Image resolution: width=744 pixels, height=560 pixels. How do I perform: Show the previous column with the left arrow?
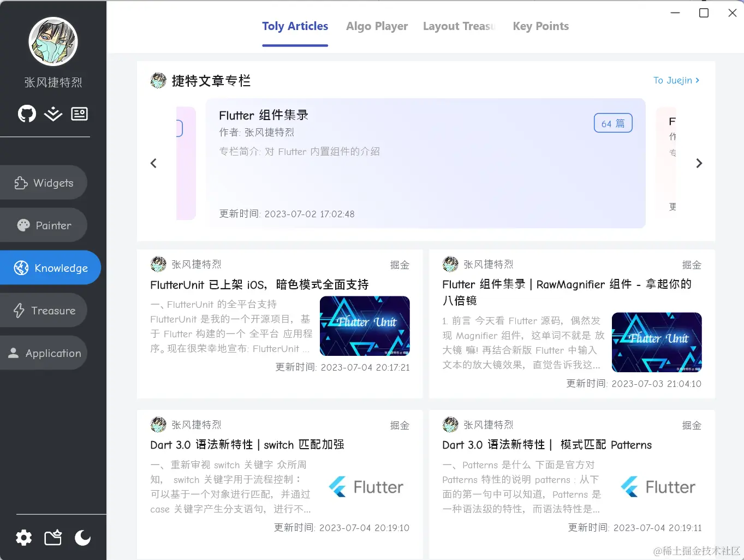click(x=153, y=163)
